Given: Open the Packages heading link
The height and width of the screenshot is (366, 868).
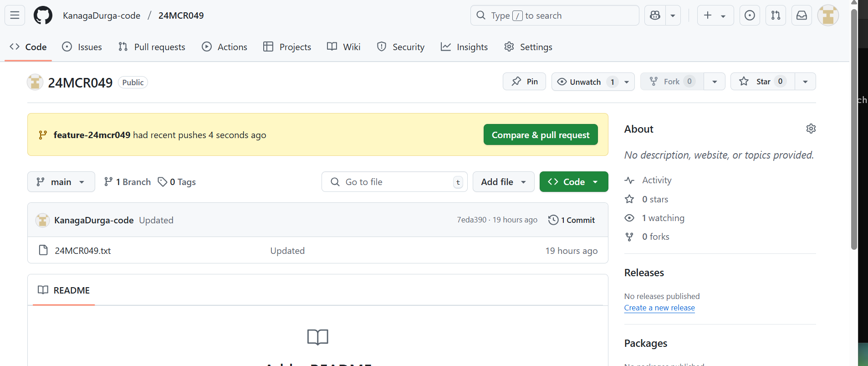Looking at the screenshot, I should [646, 343].
